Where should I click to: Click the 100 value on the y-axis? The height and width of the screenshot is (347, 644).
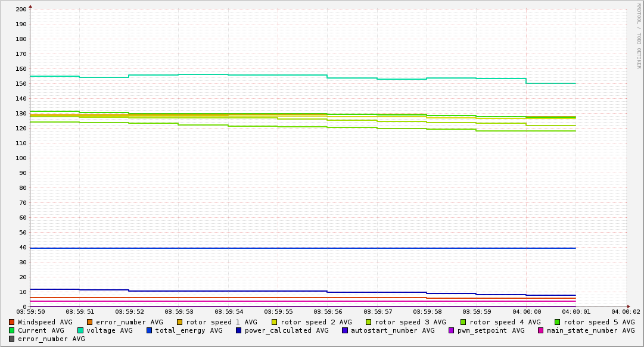[x=20, y=158]
